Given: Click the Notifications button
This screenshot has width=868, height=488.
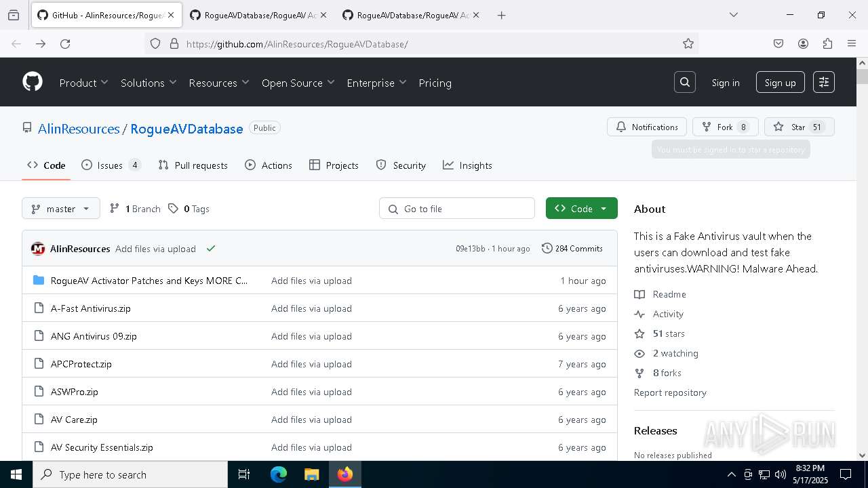Looking at the screenshot, I should coord(647,127).
